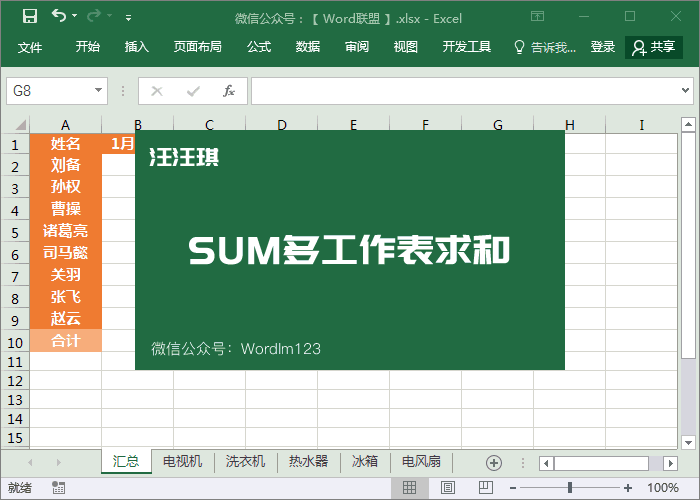Click the sheet navigation right arrow
This screenshot has width=700, height=500.
pyautogui.click(x=58, y=462)
